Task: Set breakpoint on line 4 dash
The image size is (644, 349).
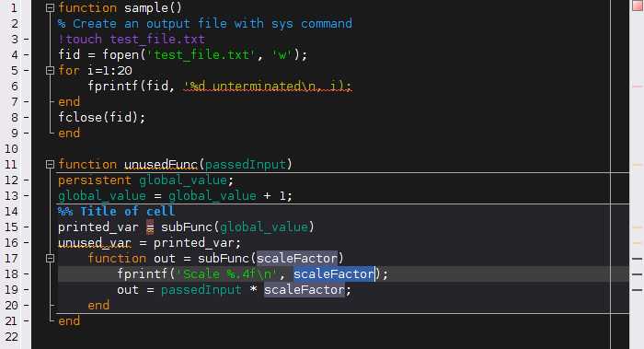Action: pos(27,54)
